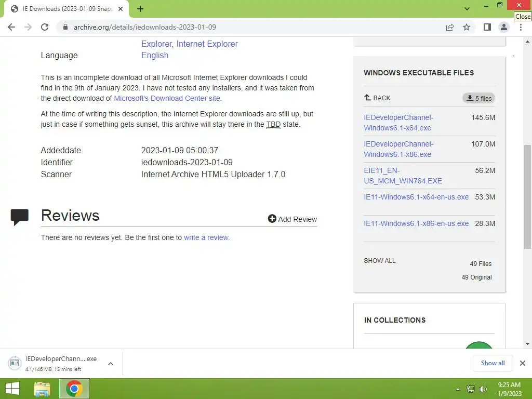Download IE11-Windows6.1-x64-en-us.exe
The image size is (532, 399).
click(x=416, y=197)
